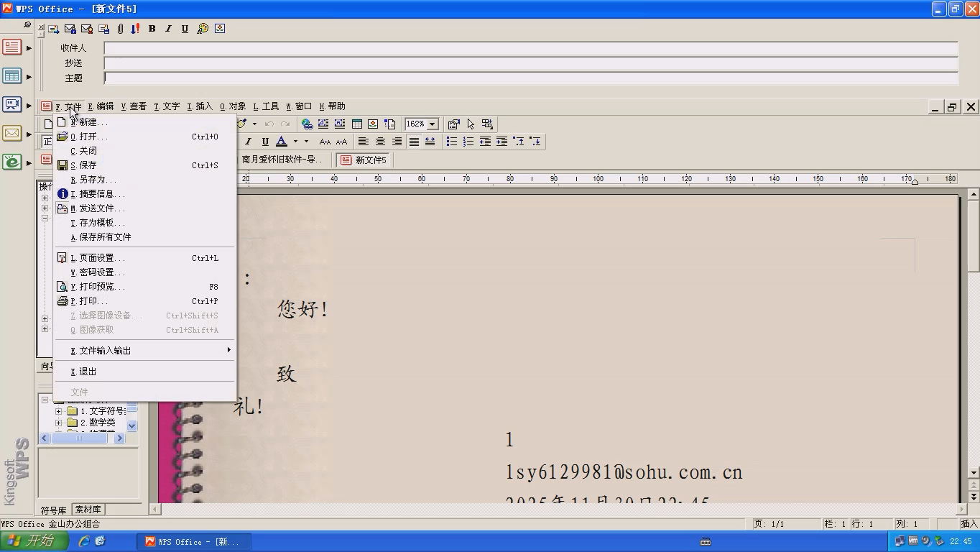
Task: Toggle underline in the formatting toolbar
Action: click(265, 142)
